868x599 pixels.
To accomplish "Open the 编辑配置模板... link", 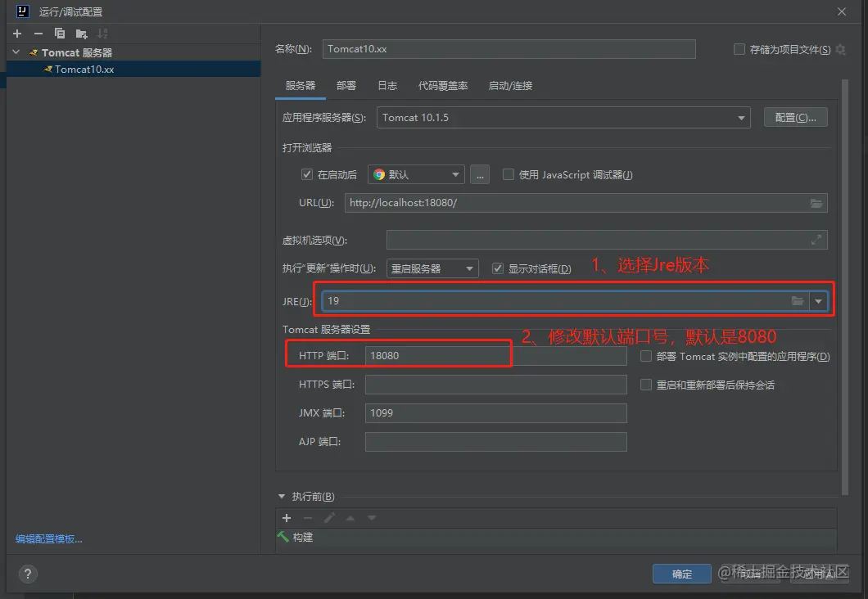I will [48, 539].
